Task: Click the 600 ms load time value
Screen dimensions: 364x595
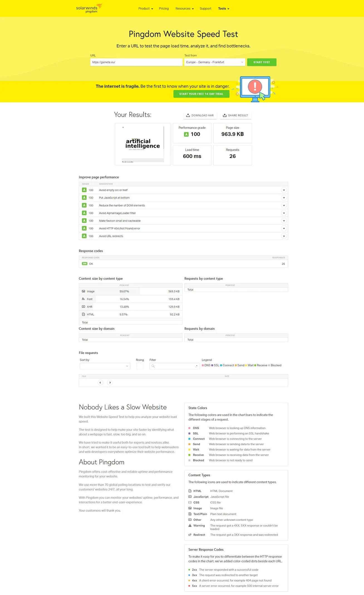Action: tap(192, 156)
